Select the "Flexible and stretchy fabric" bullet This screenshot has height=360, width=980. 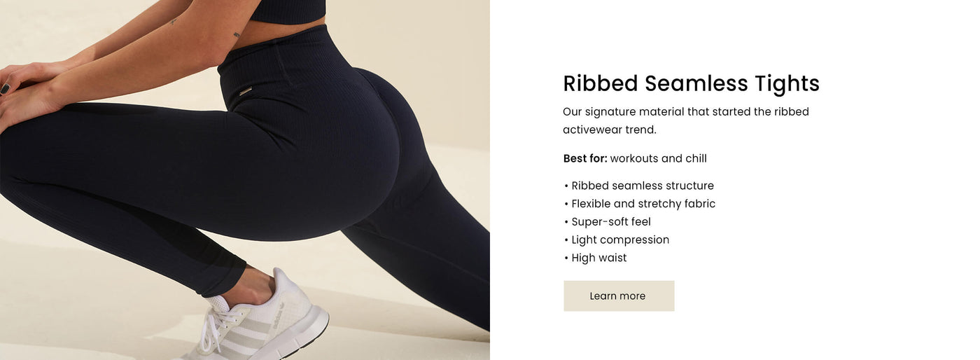point(639,204)
